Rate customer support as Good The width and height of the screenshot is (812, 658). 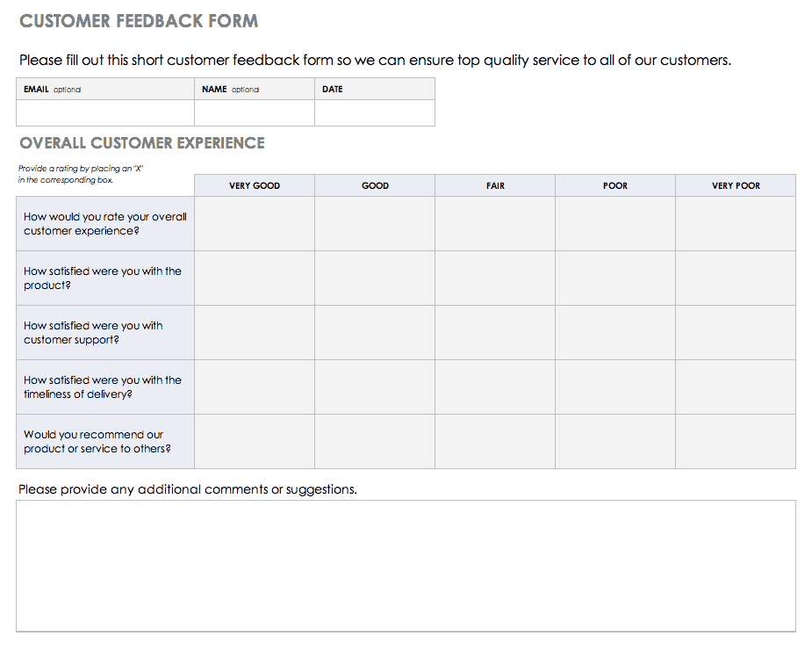tap(375, 333)
